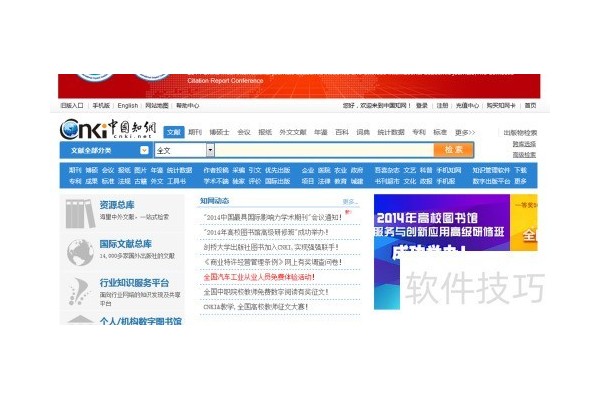Image resolution: width=600 pixels, height=400 pixels.
Task: Click the 2014年高校图书馆 purple banner
Action: [x=442, y=223]
